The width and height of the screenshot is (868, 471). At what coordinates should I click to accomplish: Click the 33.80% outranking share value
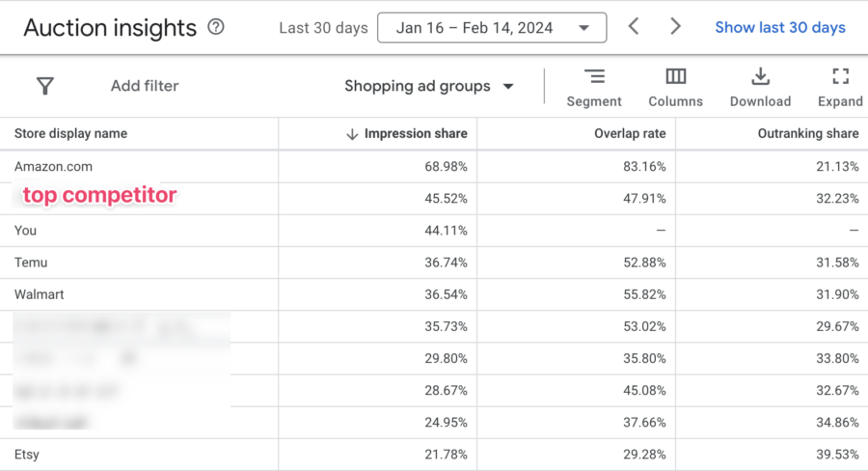pyautogui.click(x=837, y=358)
